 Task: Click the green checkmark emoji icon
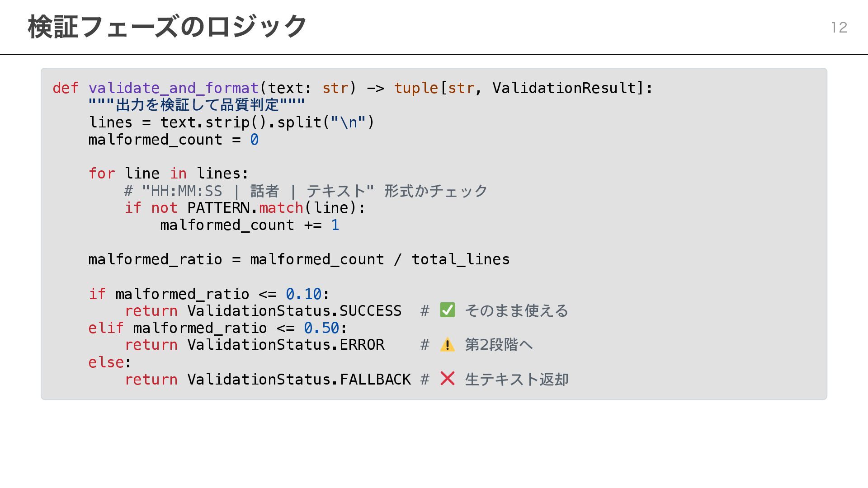pos(447,310)
